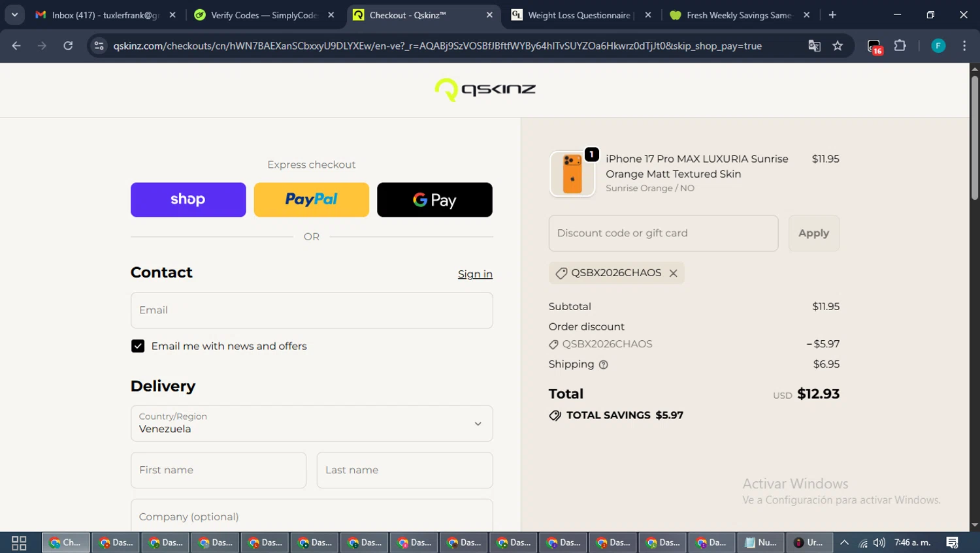Click the Sign in link
The height and width of the screenshot is (553, 980).
tap(475, 274)
